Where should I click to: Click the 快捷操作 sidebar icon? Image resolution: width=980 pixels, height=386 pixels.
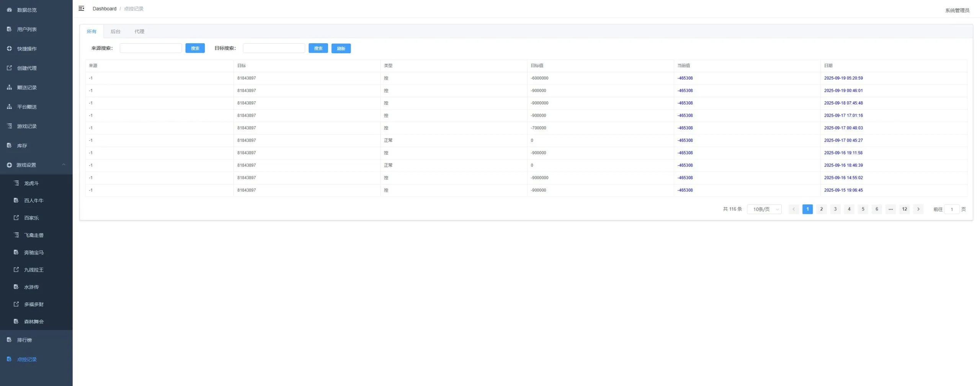[9, 49]
